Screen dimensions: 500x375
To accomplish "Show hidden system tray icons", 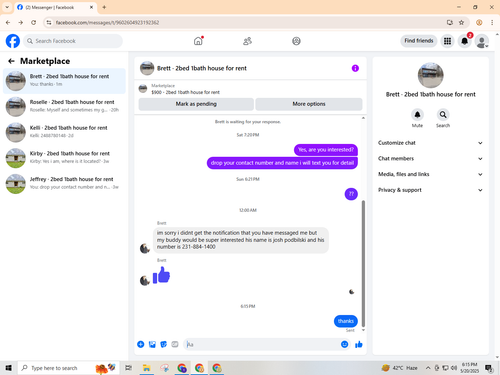I will [x=428, y=368].
